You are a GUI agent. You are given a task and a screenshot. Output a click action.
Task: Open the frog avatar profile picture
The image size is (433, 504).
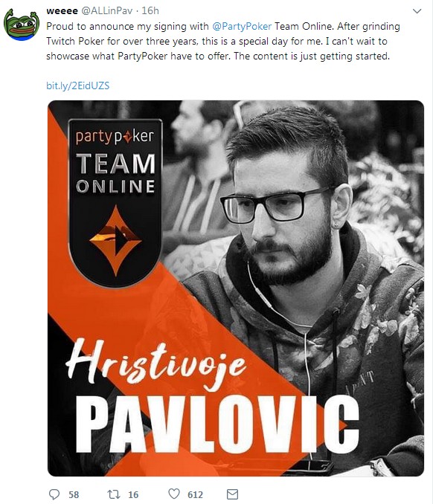(22, 25)
